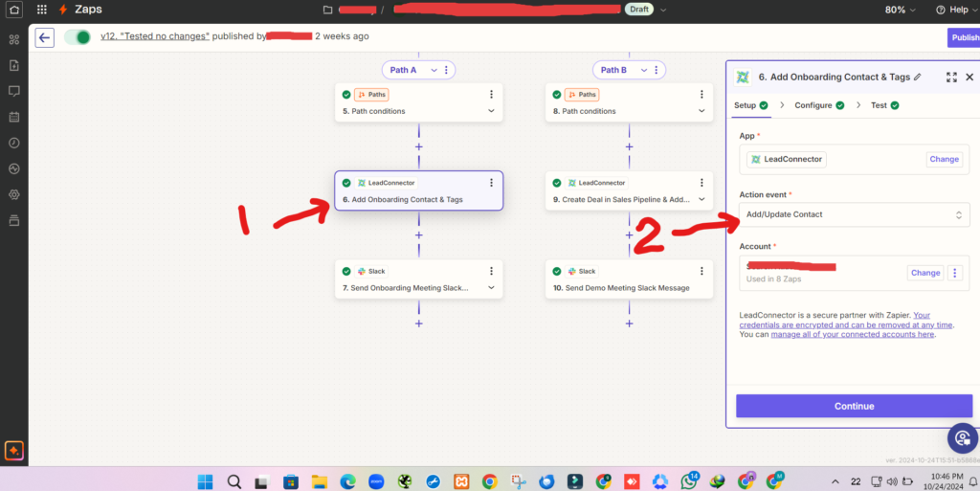Expand step 8 Path conditions chevron
This screenshot has width=980, height=491.
(702, 111)
